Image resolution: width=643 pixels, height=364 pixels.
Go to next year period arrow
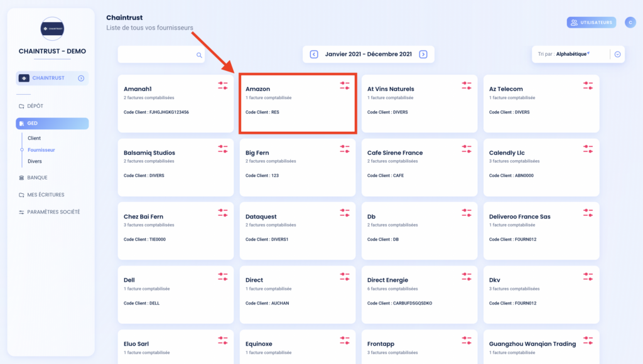click(423, 54)
